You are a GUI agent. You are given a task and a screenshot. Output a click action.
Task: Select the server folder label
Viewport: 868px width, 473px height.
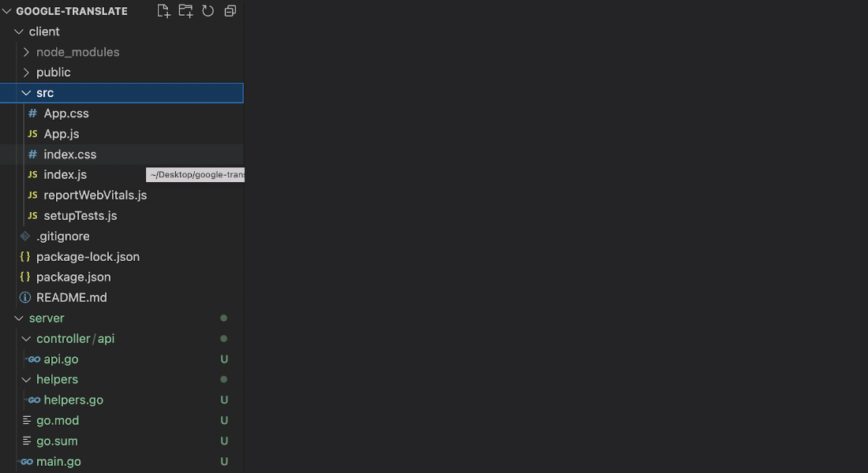(x=47, y=318)
